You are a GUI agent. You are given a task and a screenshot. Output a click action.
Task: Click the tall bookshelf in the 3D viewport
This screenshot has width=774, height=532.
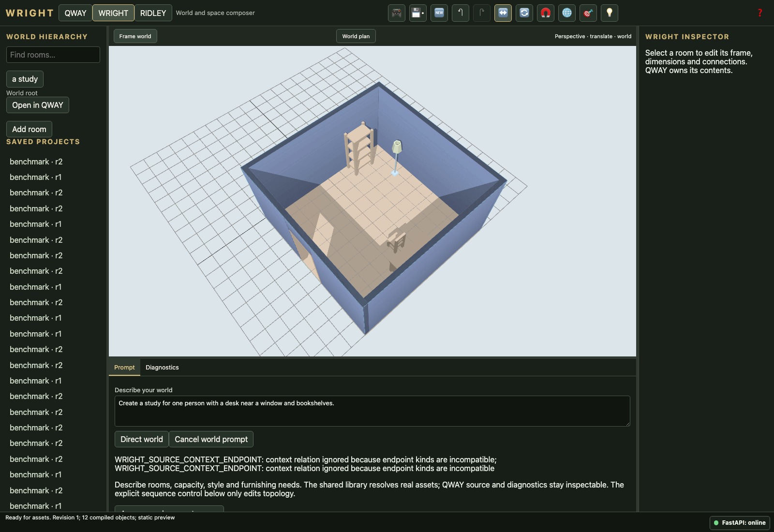[360, 148]
